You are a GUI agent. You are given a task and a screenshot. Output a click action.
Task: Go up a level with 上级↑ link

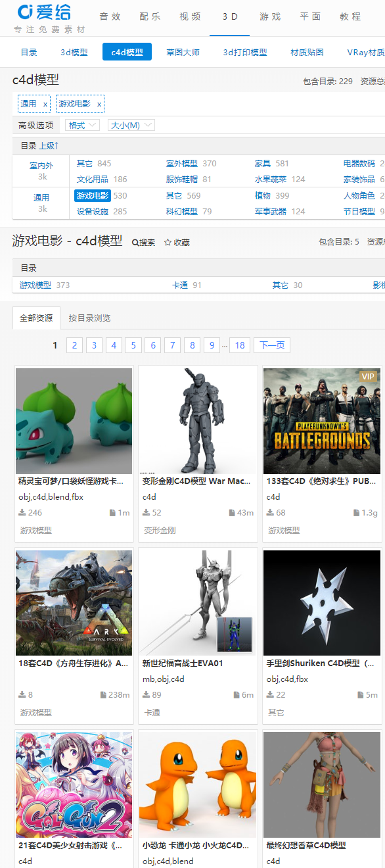[x=49, y=145]
